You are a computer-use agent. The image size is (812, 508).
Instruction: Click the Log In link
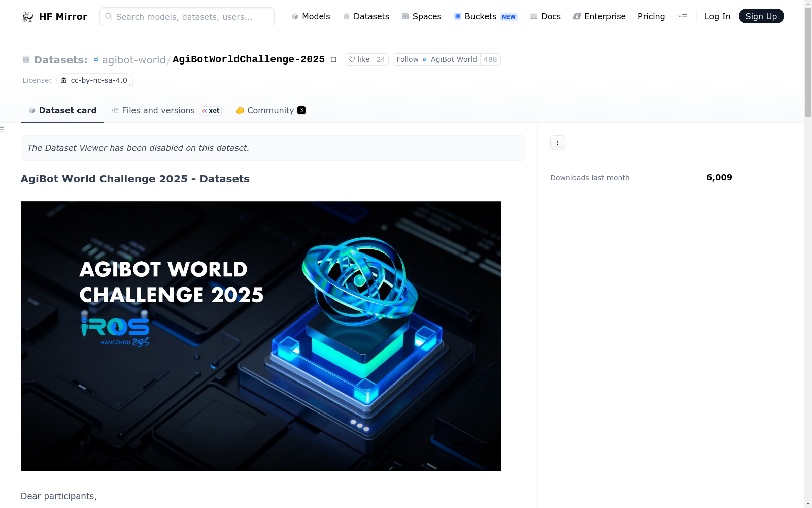pos(717,16)
